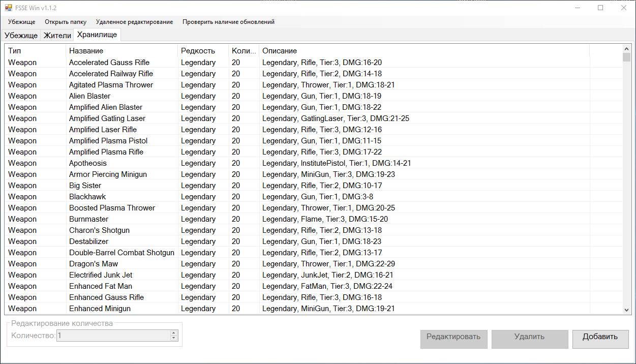Viewport: 636px width, 364px height.
Task: Click Удаленное редактирование menu item
Action: [x=134, y=22]
